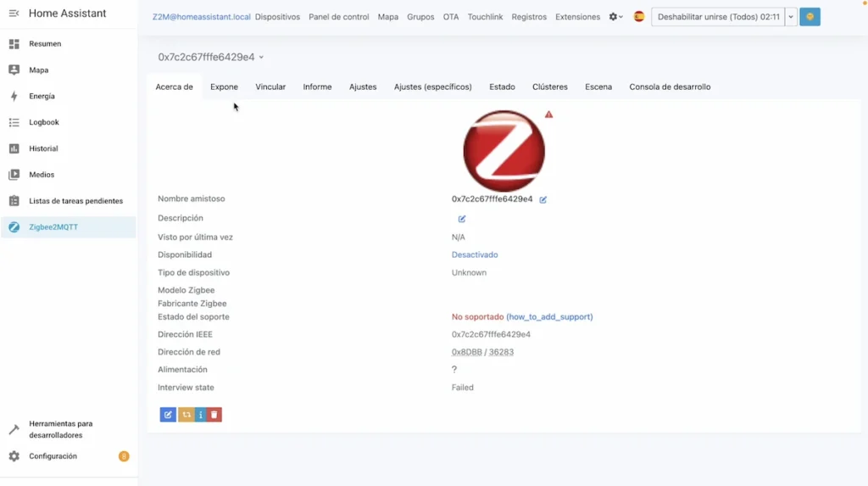Click Deshabilitar unirse (Todos) button
Image resolution: width=868 pixels, height=486 pixels.
tap(718, 17)
